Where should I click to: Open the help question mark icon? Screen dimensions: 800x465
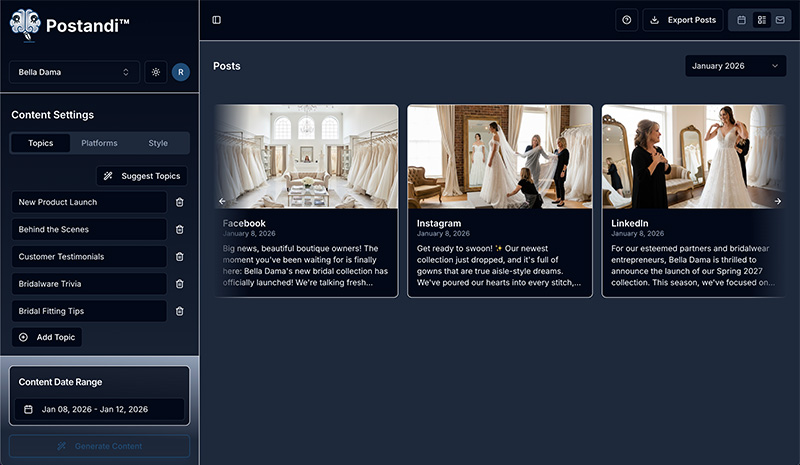[x=627, y=20]
